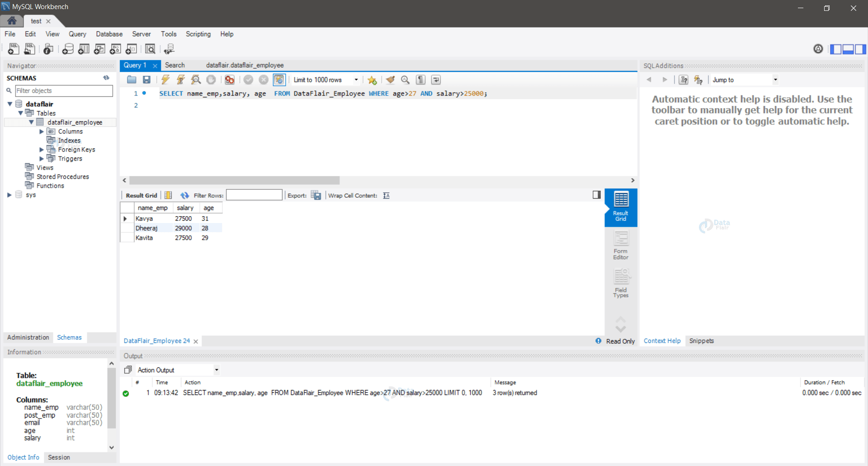This screenshot has height=466, width=868.
Task: Open the row limit dropdown
Action: coord(356,80)
